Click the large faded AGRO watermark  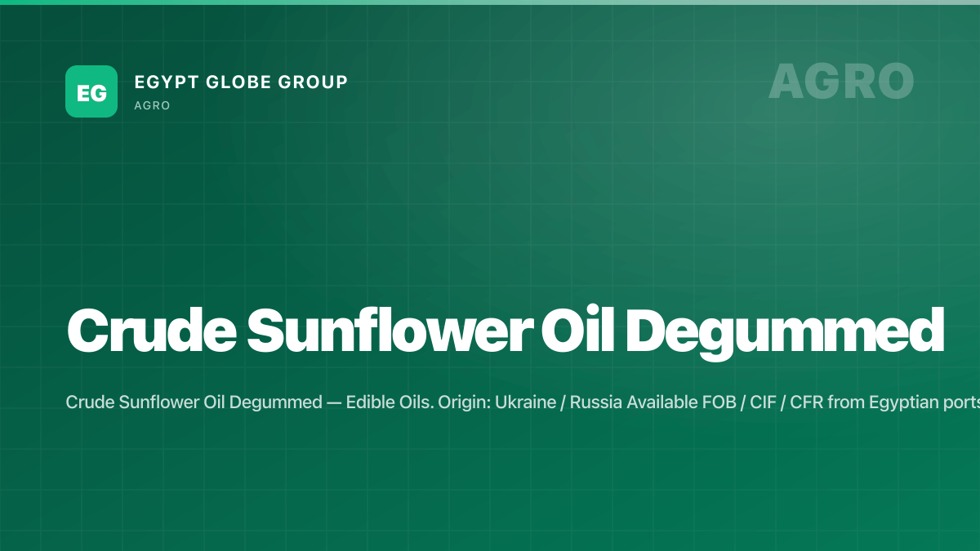pyautogui.click(x=841, y=81)
